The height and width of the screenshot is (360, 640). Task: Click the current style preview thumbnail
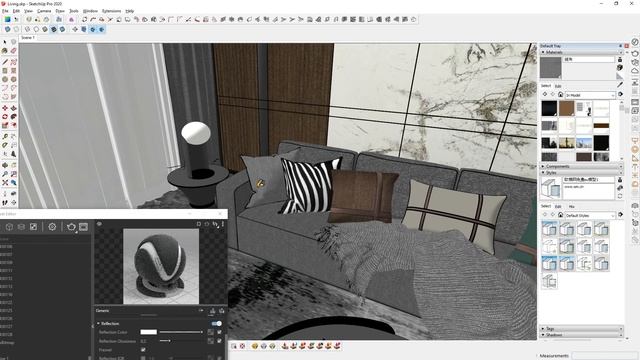click(x=551, y=189)
